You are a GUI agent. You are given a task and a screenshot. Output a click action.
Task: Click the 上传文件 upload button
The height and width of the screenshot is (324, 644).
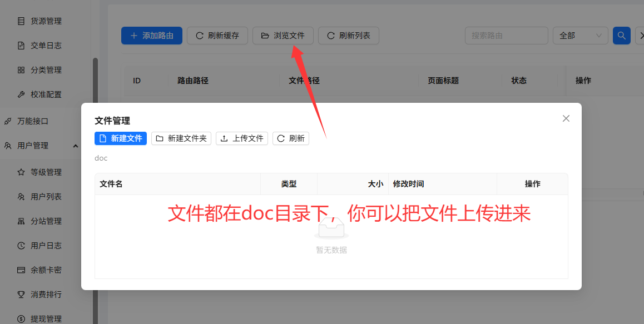[242, 138]
